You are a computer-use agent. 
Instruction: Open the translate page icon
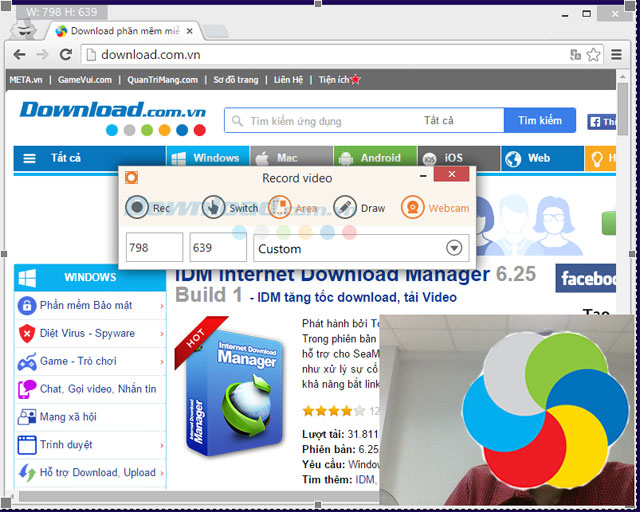pos(576,55)
